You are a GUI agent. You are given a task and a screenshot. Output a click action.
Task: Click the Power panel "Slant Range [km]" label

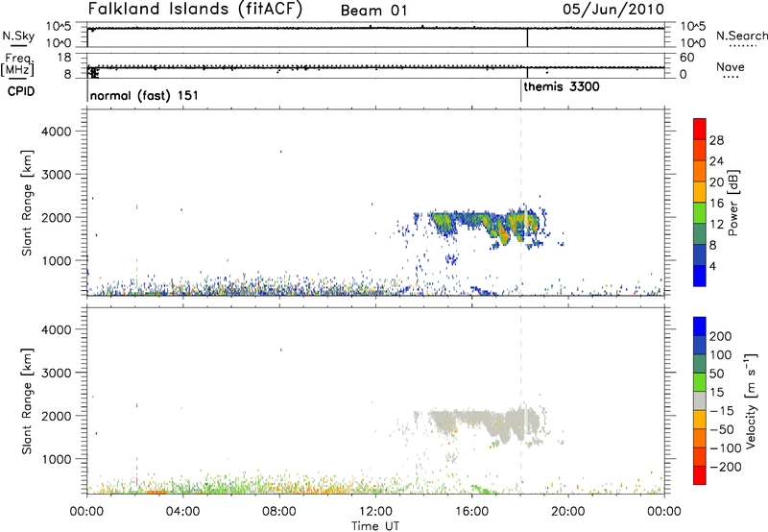(x=27, y=204)
